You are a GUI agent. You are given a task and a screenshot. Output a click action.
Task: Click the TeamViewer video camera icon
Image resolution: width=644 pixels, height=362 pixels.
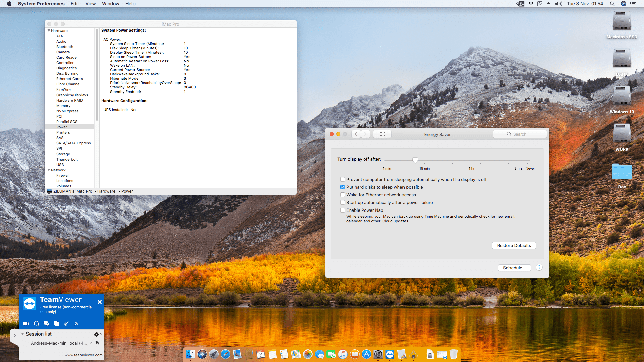pos(26,324)
